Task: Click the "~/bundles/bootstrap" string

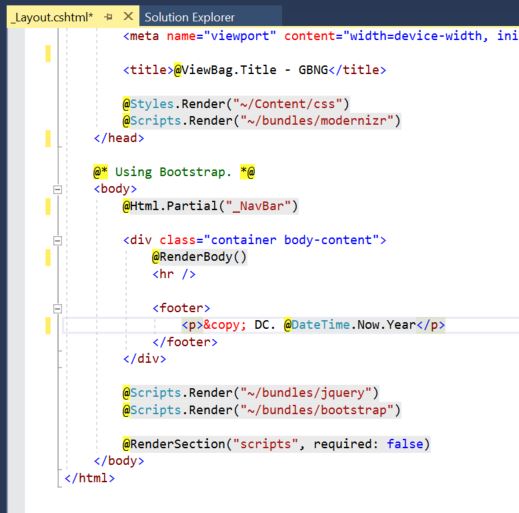Action: pos(317,410)
